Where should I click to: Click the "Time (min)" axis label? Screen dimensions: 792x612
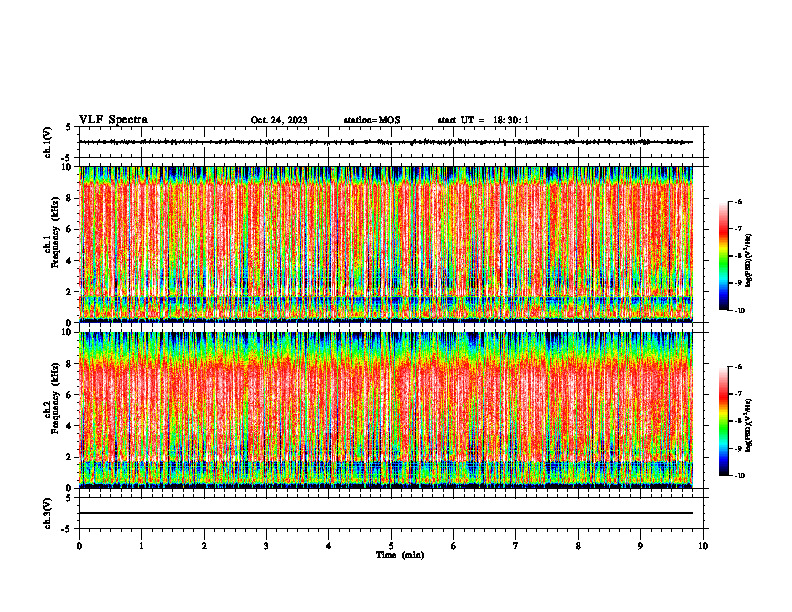[400, 555]
